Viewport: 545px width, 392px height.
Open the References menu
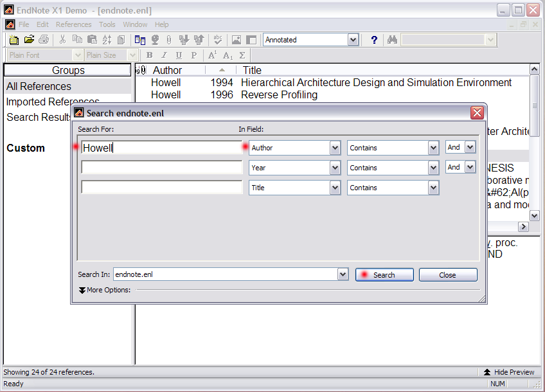(x=74, y=24)
